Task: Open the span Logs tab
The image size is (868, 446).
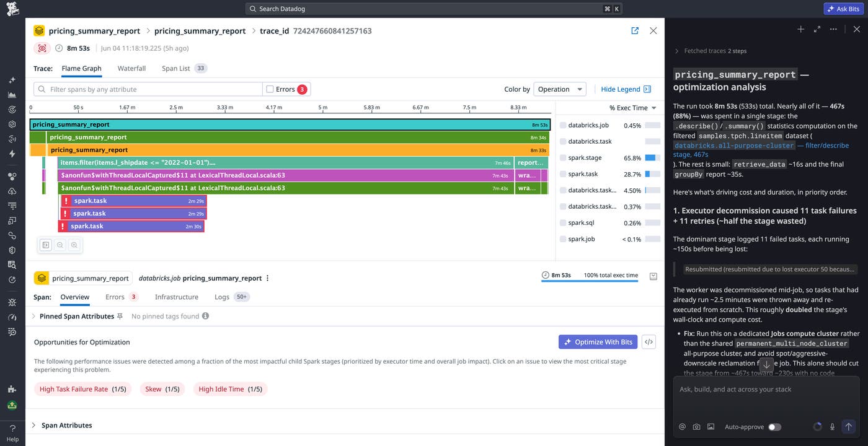Action: coord(232,297)
